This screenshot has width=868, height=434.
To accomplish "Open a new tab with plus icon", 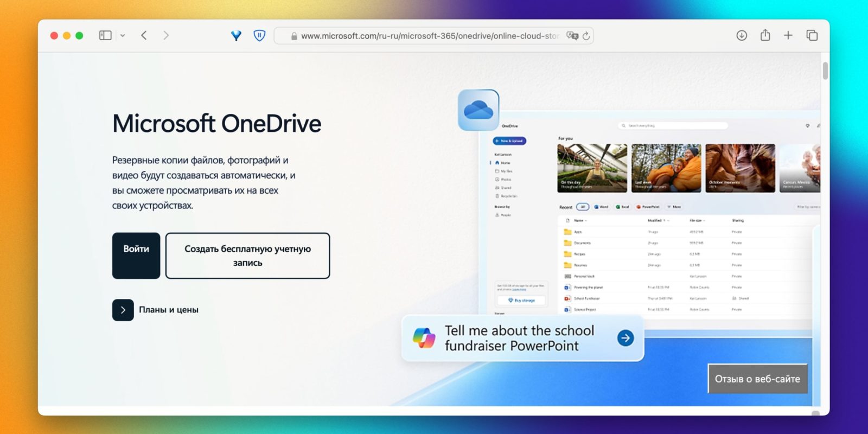I will 788,35.
